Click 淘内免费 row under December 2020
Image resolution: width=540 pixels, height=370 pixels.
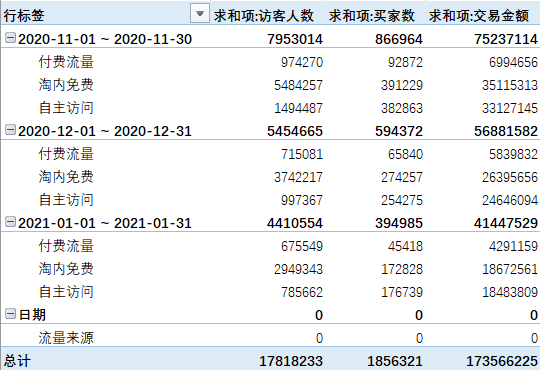[x=66, y=177]
